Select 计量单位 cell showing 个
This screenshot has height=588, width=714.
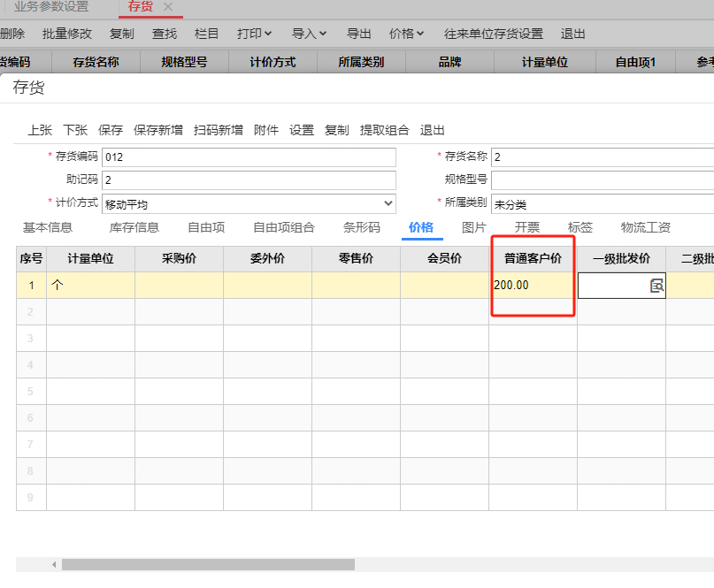[x=90, y=286]
